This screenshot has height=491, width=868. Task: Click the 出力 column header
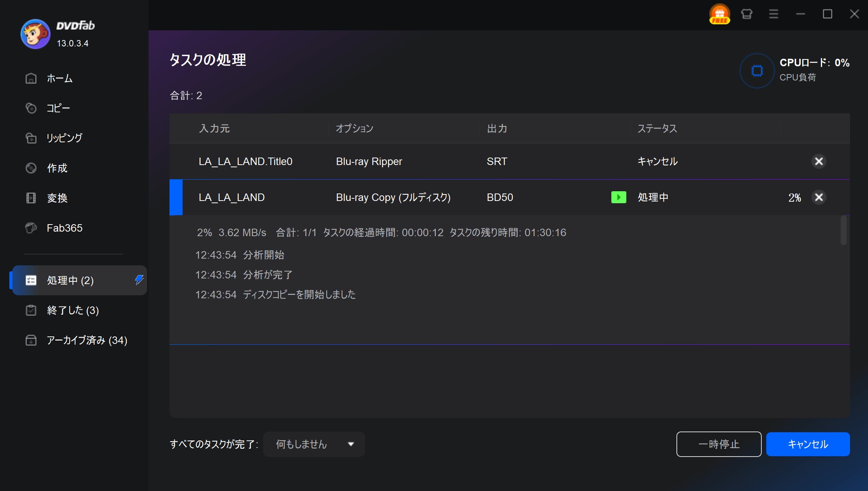pos(497,128)
